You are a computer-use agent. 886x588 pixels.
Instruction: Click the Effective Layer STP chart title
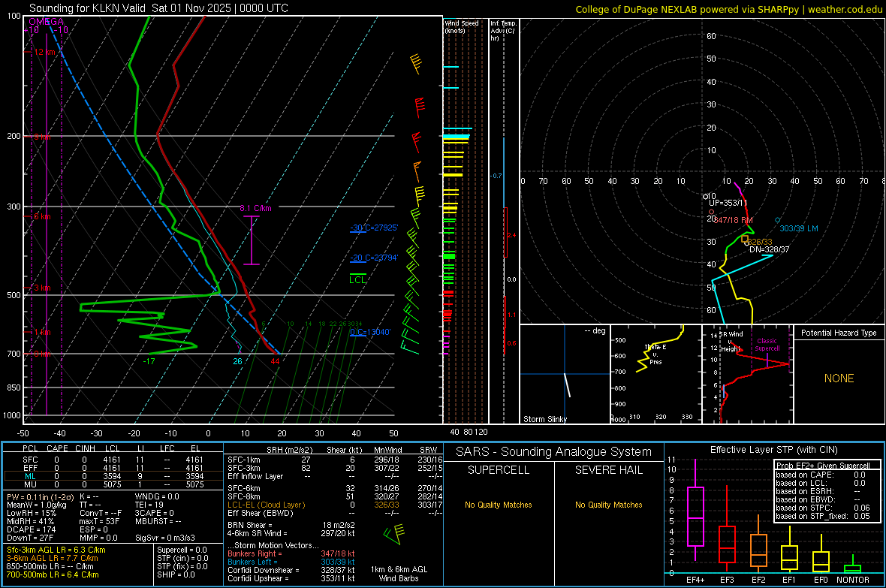773,450
